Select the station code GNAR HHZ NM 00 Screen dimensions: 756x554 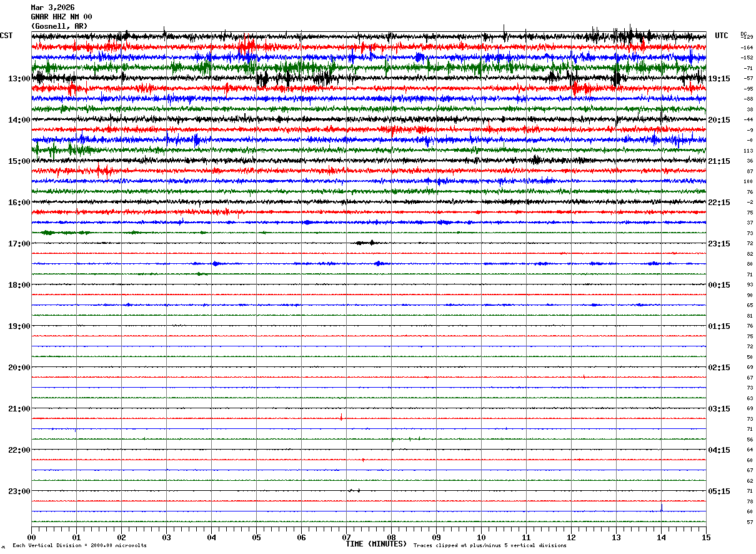(x=61, y=17)
